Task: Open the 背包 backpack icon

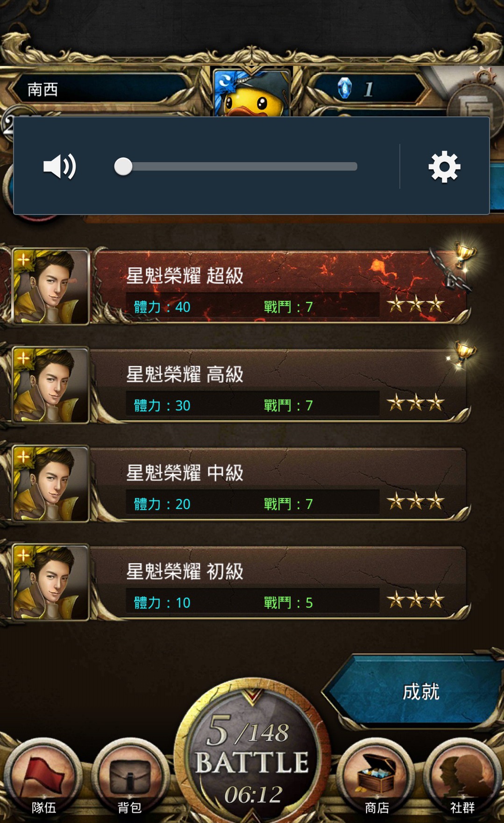Action: [x=130, y=778]
